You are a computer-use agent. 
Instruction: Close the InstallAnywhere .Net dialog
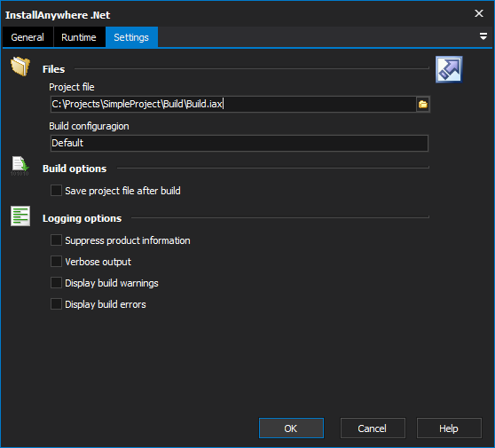click(479, 13)
